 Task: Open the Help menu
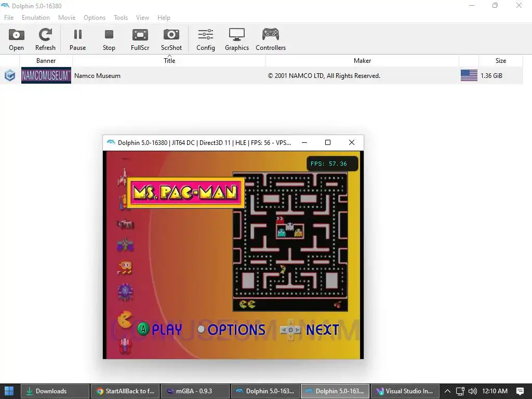(164, 18)
